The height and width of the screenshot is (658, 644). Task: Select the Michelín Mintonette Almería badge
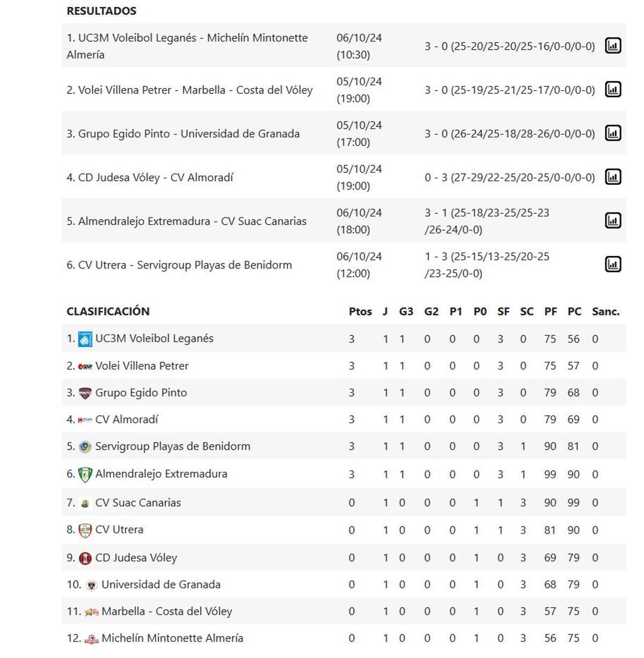[x=90, y=638]
